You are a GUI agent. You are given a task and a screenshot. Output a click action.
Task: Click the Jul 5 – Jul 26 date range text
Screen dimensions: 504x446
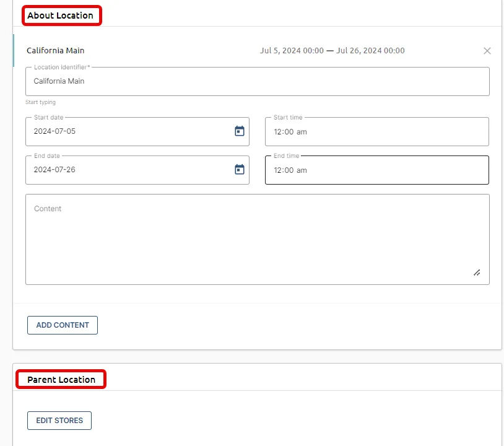coord(332,50)
